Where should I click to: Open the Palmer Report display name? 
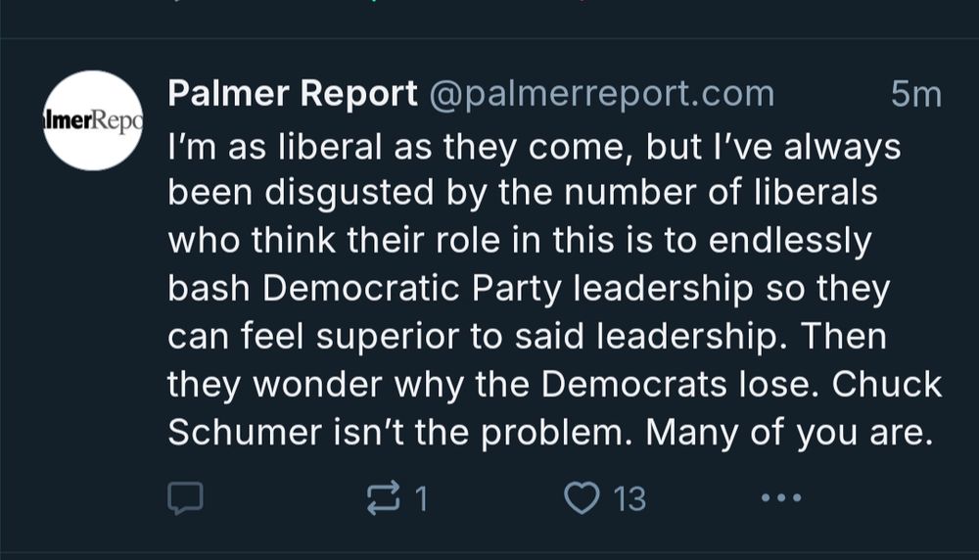[x=292, y=94]
